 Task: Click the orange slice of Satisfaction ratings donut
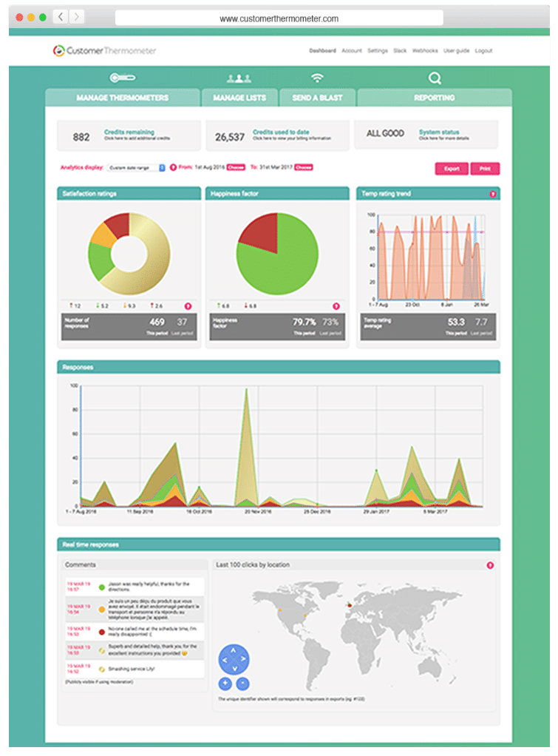[x=104, y=235]
